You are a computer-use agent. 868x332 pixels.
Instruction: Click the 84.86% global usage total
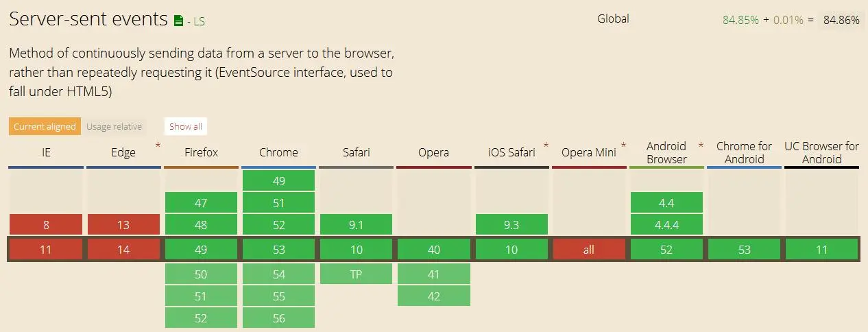(841, 20)
